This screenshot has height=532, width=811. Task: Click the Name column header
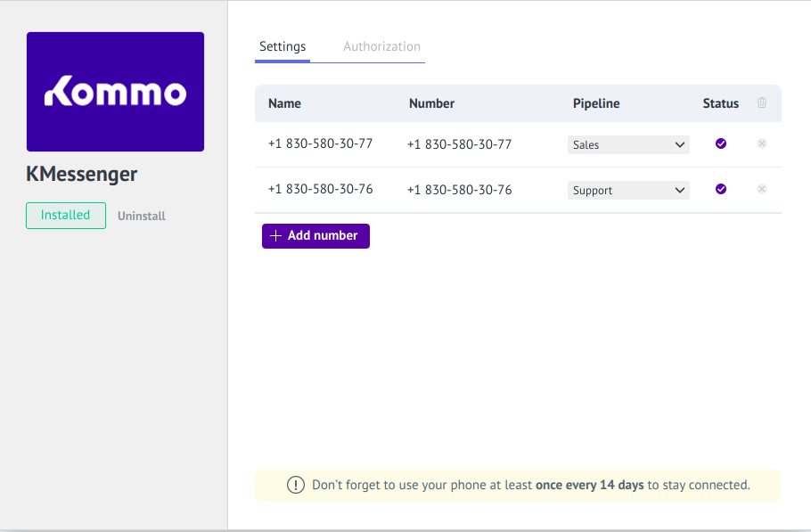[284, 103]
